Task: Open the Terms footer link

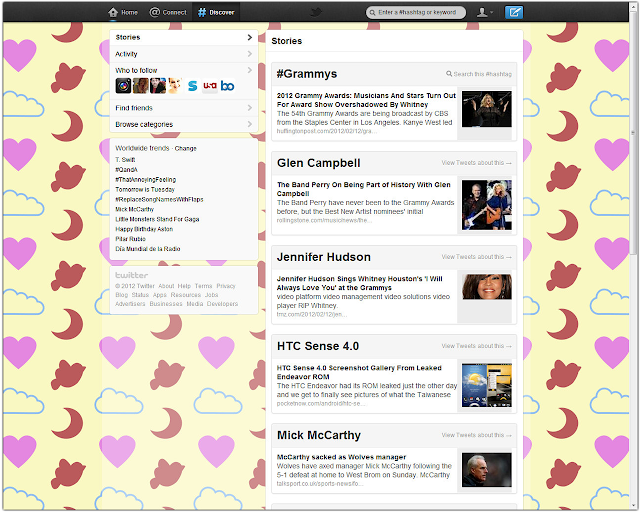Action: point(203,286)
